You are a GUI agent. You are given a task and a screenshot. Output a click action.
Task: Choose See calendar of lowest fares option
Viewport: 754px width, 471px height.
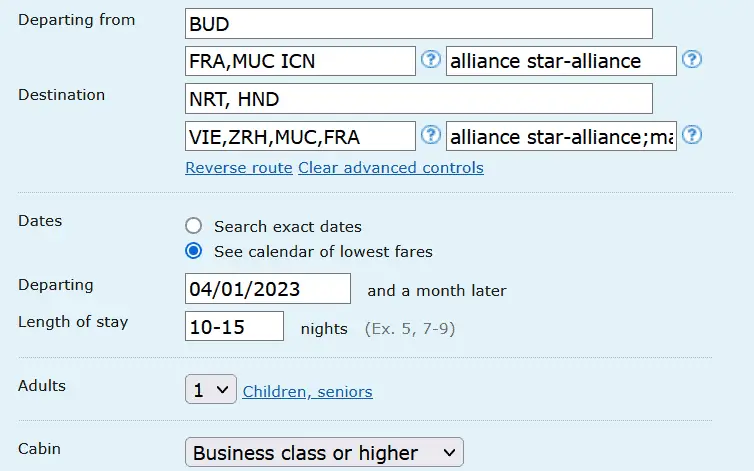click(x=194, y=251)
